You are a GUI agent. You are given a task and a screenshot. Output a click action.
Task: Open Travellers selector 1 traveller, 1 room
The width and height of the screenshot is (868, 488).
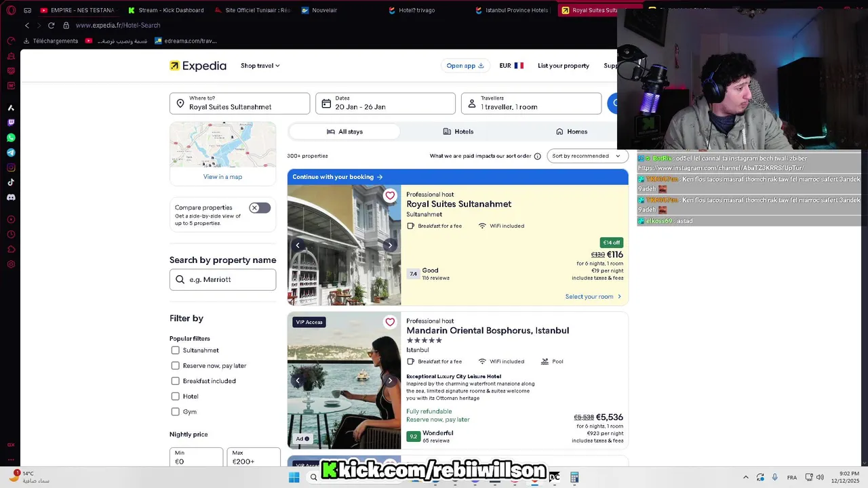point(532,104)
